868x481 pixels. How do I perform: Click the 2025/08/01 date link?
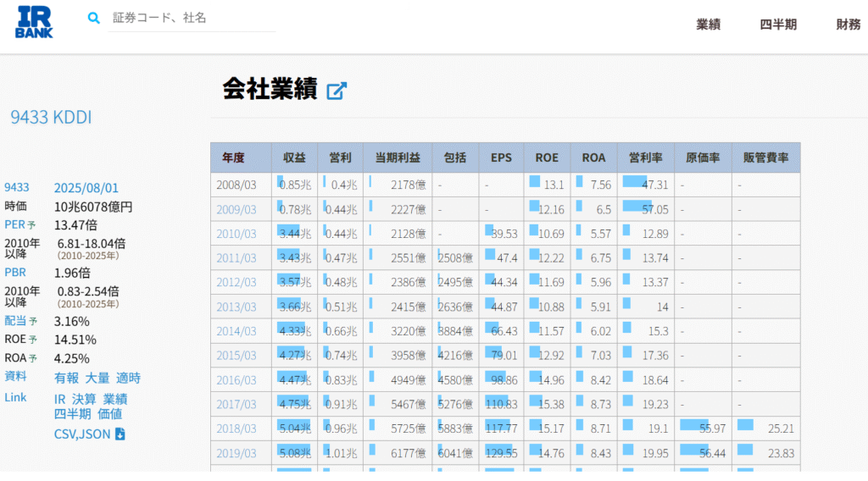[86, 188]
